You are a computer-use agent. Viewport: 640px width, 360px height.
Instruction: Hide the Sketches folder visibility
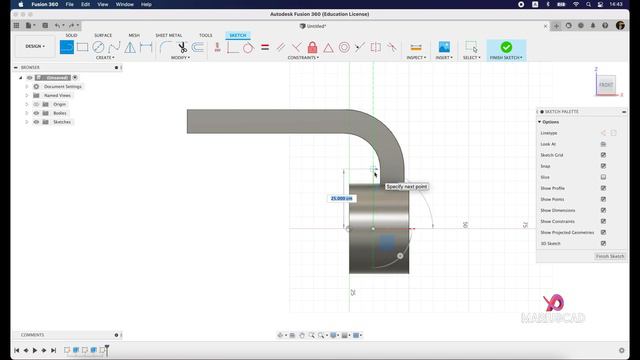click(x=36, y=122)
